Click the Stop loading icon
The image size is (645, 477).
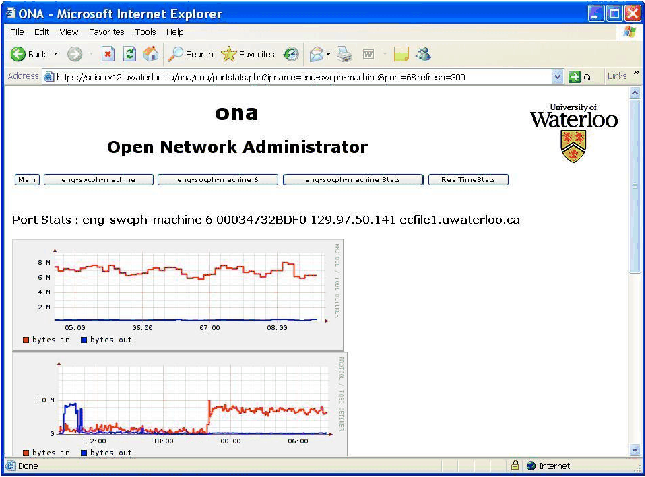tap(109, 54)
